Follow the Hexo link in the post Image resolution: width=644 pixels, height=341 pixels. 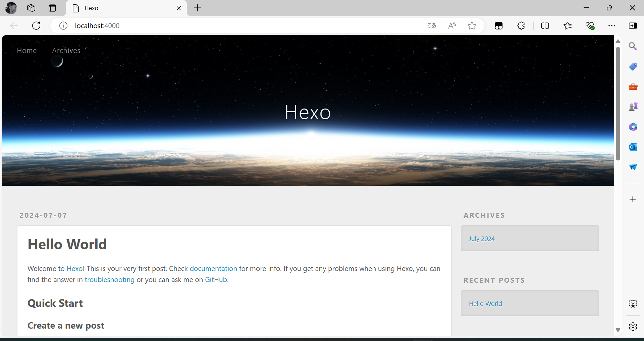[74, 269]
